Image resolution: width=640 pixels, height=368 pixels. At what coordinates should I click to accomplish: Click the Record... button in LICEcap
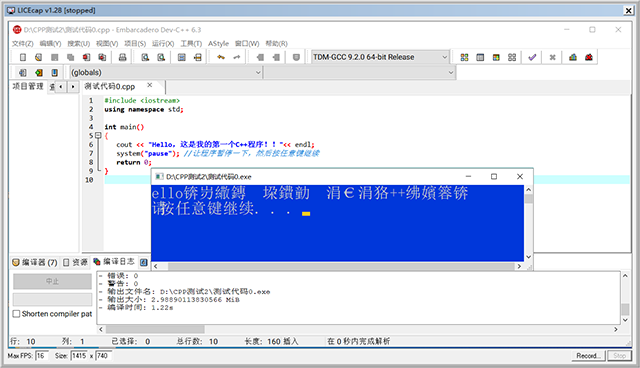coord(588,356)
